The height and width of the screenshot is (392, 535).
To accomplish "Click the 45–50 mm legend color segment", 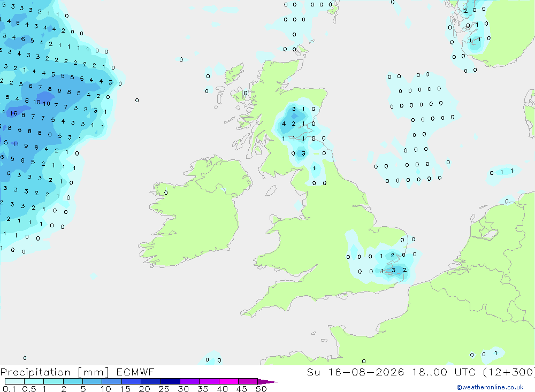I will pos(248,381).
